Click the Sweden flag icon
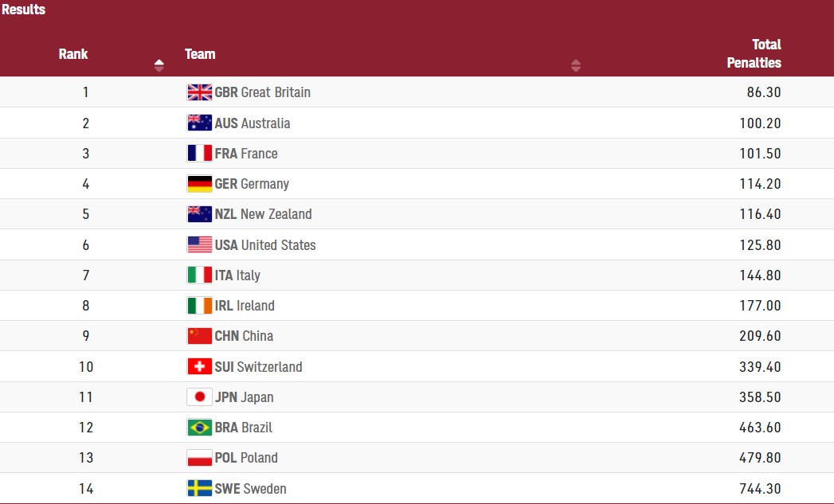Image resolution: width=834 pixels, height=504 pixels. (199, 488)
